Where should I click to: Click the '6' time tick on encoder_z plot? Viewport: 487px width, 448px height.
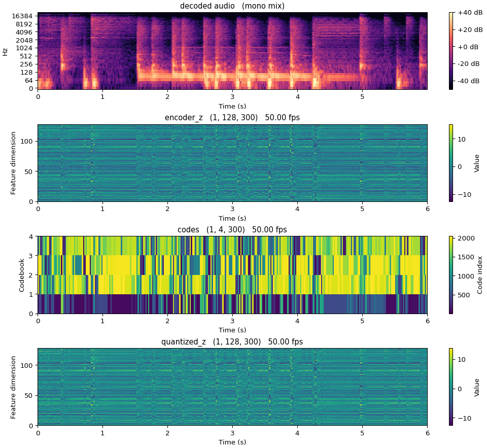[x=427, y=209]
